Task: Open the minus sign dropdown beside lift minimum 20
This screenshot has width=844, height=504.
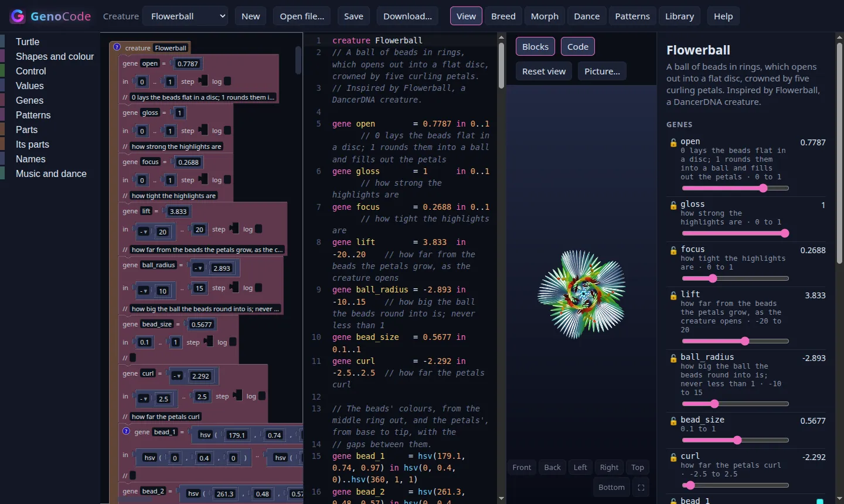Action: point(144,231)
